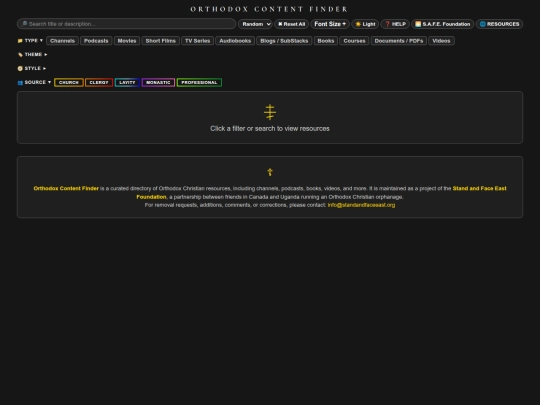
Task: Select the red CLERGY source tag
Action: pyautogui.click(x=99, y=82)
